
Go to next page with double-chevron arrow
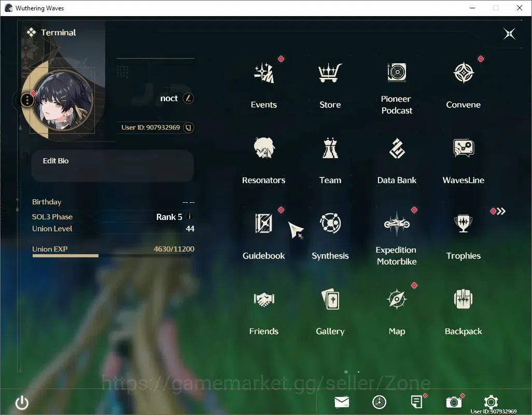click(501, 212)
